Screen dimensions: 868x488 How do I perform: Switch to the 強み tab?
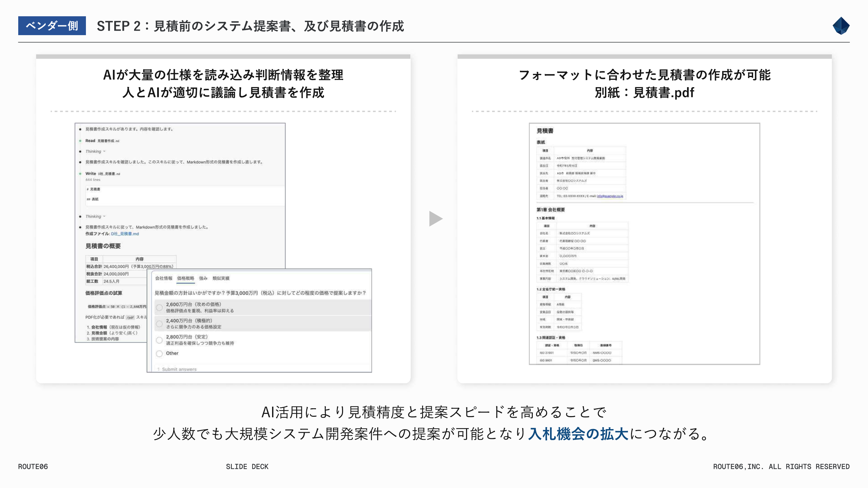pos(203,278)
